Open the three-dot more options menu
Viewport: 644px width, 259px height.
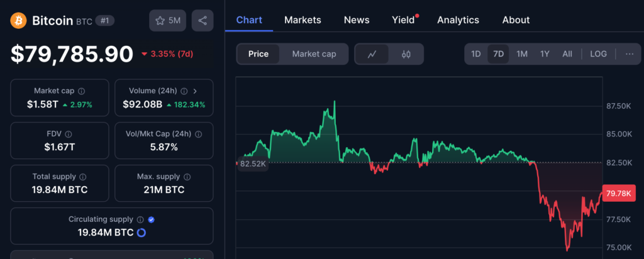pyautogui.click(x=630, y=54)
